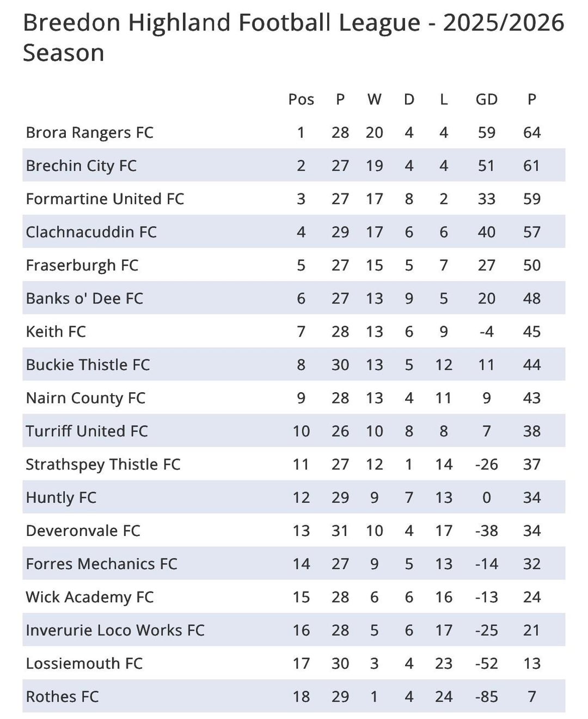The width and height of the screenshot is (588, 719).
Task: Click the Brora Rangers FC team name
Action: 90,133
